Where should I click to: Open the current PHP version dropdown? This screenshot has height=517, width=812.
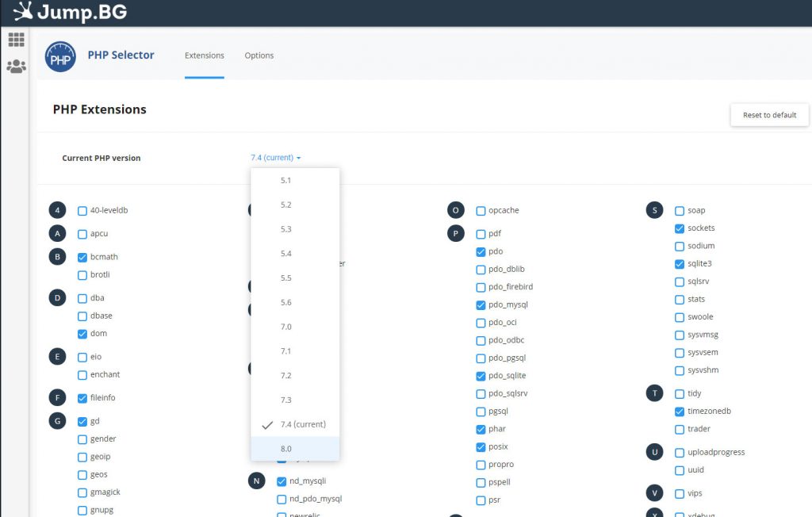coord(274,157)
